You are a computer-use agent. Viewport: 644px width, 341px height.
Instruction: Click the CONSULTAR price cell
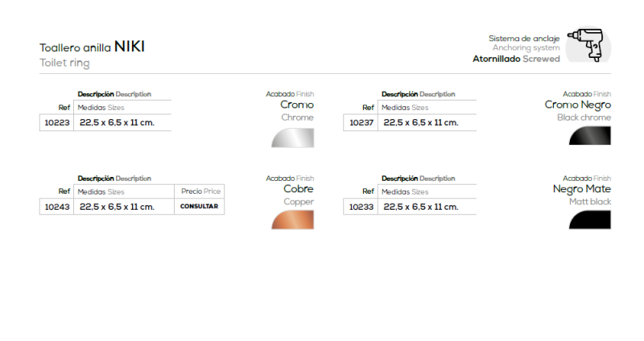point(199,207)
